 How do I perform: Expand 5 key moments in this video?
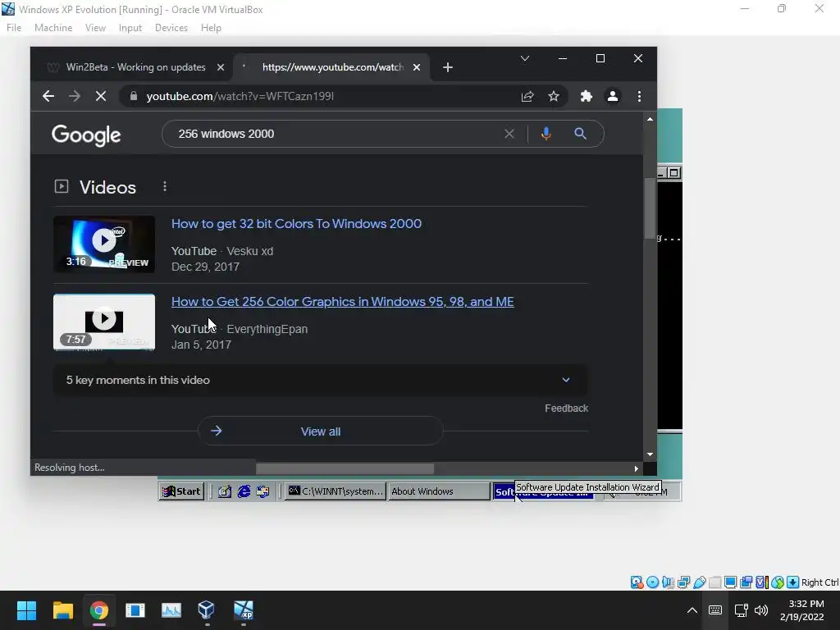(320, 381)
